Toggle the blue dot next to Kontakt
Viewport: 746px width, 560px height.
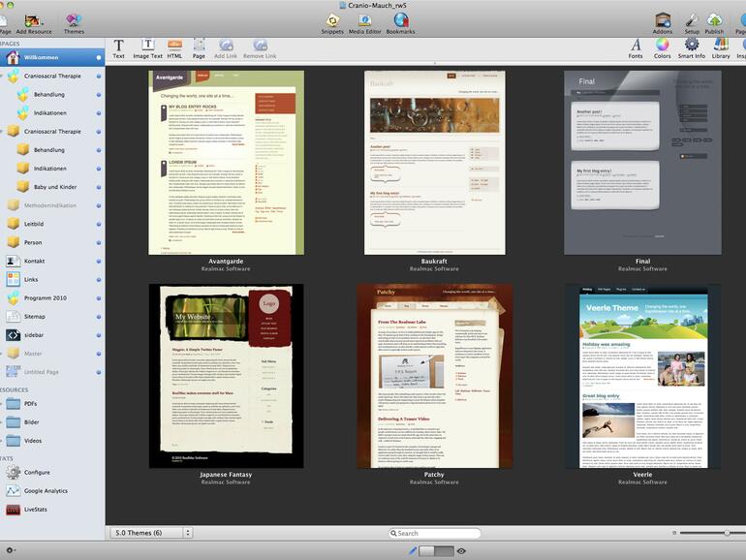tap(98, 262)
